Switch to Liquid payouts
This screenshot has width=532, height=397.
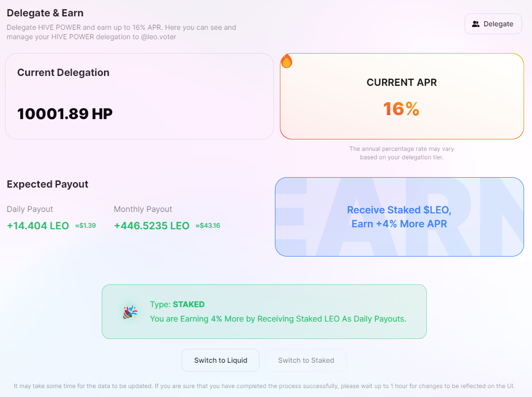coord(220,360)
